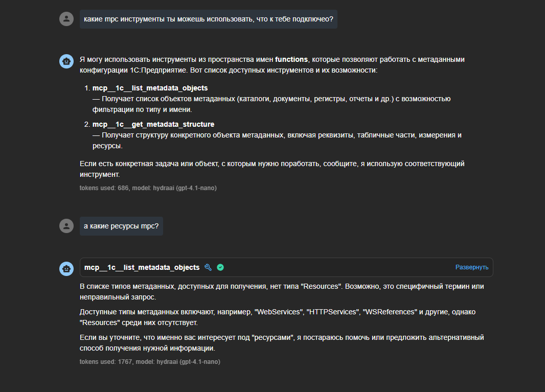The width and height of the screenshot is (545, 392).
Task: Click the mcp__1c__list_metadata_objects tool call title
Action: point(142,267)
